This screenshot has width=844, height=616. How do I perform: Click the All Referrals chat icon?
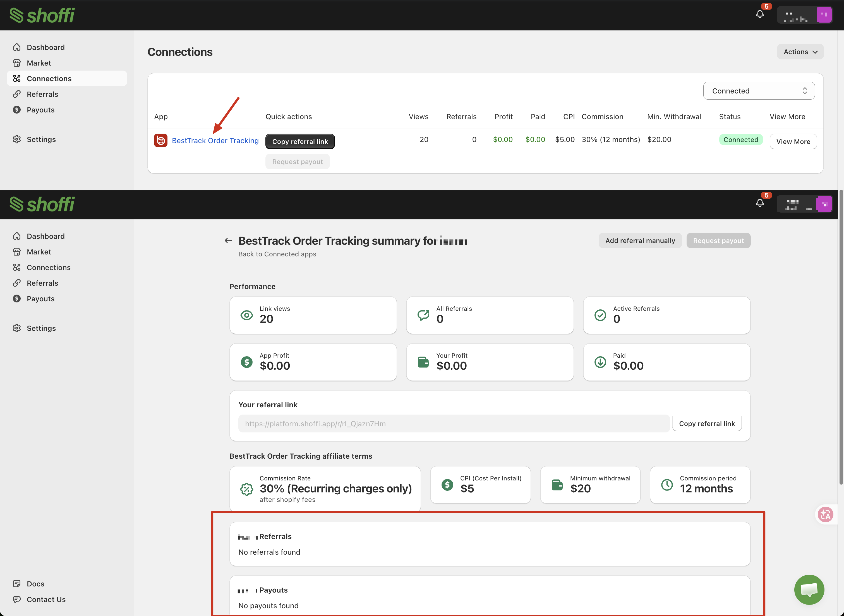pos(423,315)
